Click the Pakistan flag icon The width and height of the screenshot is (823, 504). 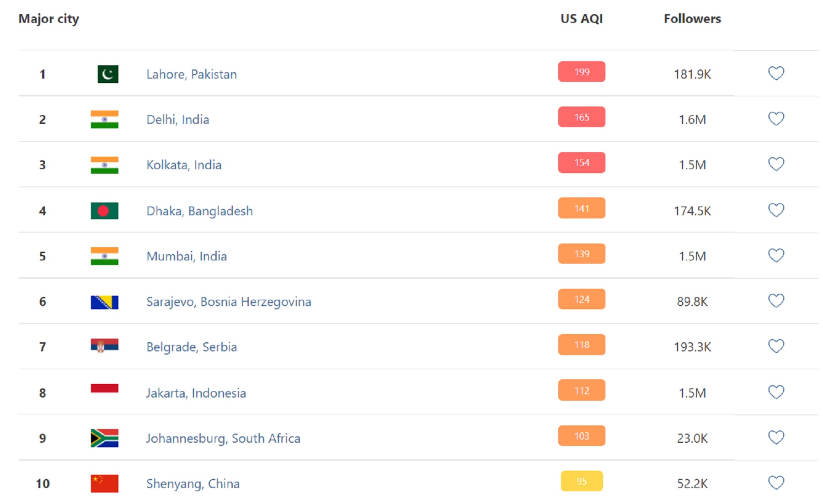point(108,74)
